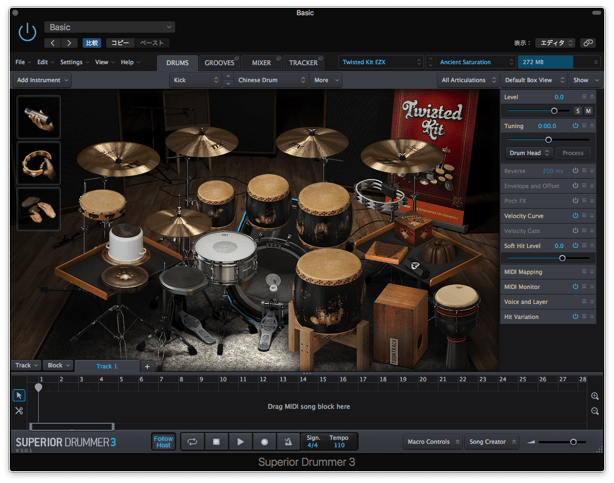Open Ancient Saturation preset dropdown

pos(475,62)
